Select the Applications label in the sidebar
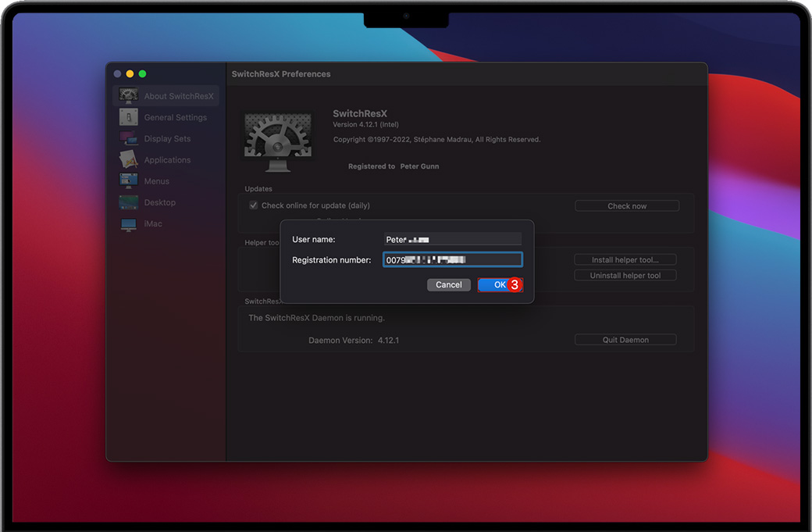The height and width of the screenshot is (532, 812). [167, 160]
